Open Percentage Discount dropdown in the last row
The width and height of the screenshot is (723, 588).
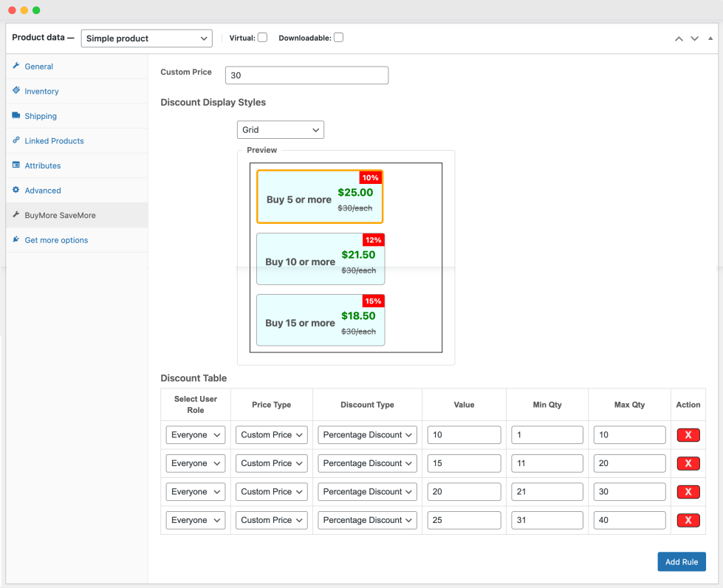pyautogui.click(x=367, y=520)
